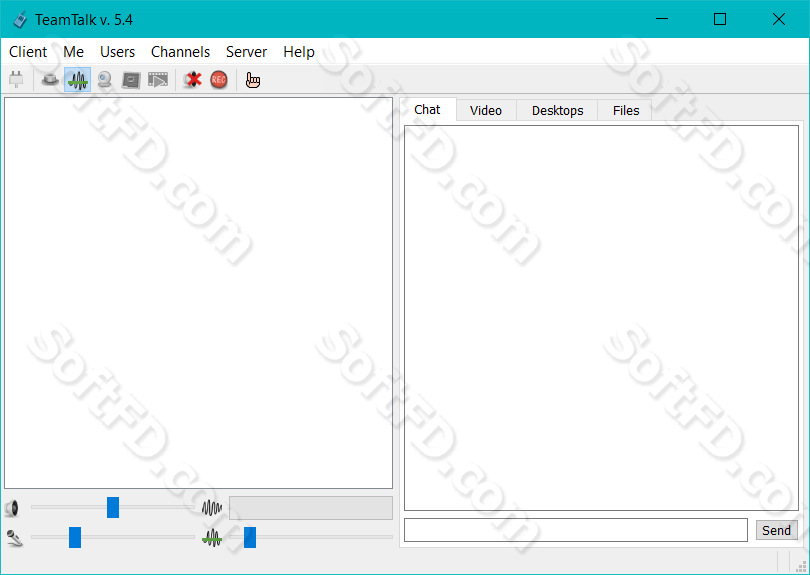
Task: Start recording with red REC icon
Action: click(219, 80)
